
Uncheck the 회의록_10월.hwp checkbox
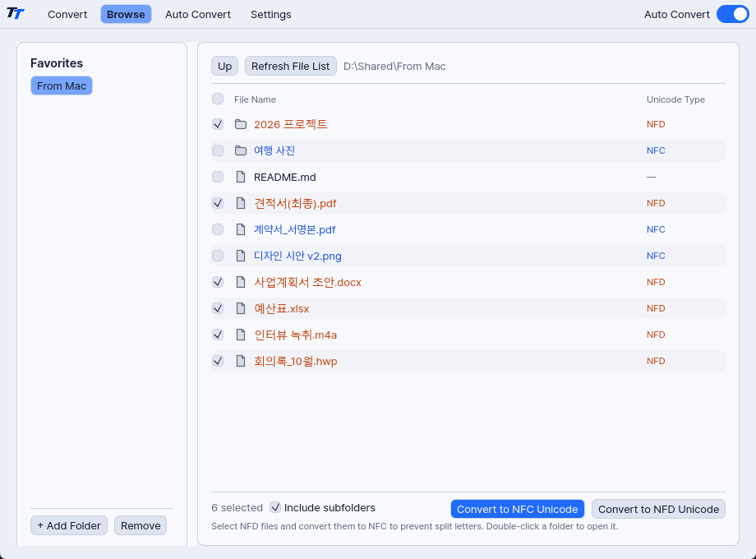[218, 361]
